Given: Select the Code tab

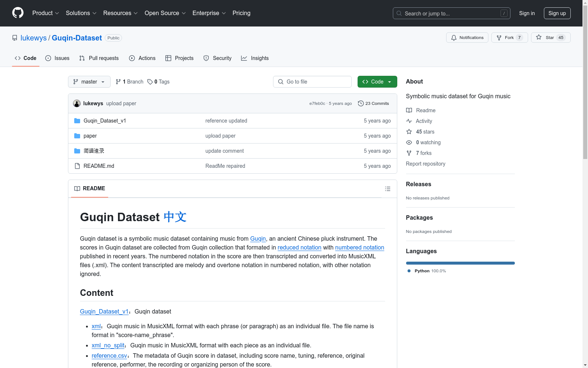Looking at the screenshot, I should (26, 58).
